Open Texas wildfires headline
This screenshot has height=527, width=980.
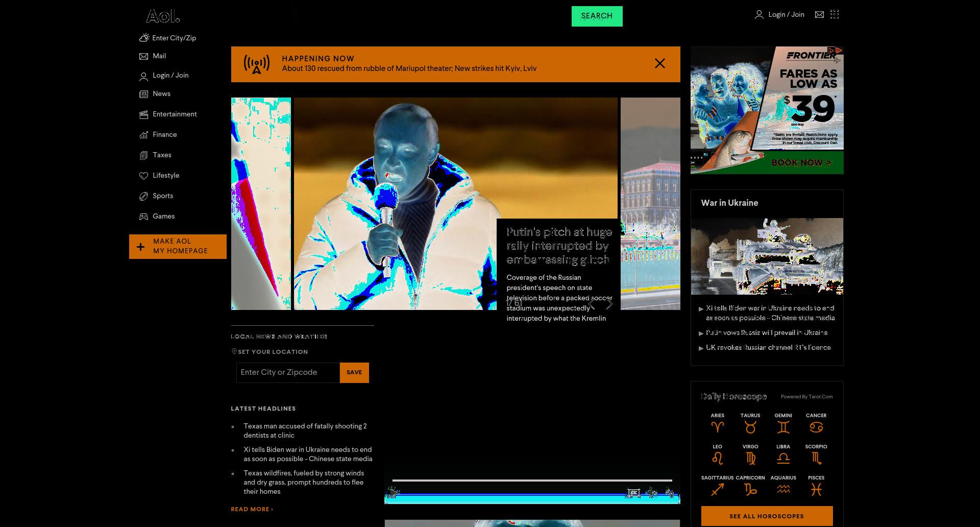[x=304, y=483]
